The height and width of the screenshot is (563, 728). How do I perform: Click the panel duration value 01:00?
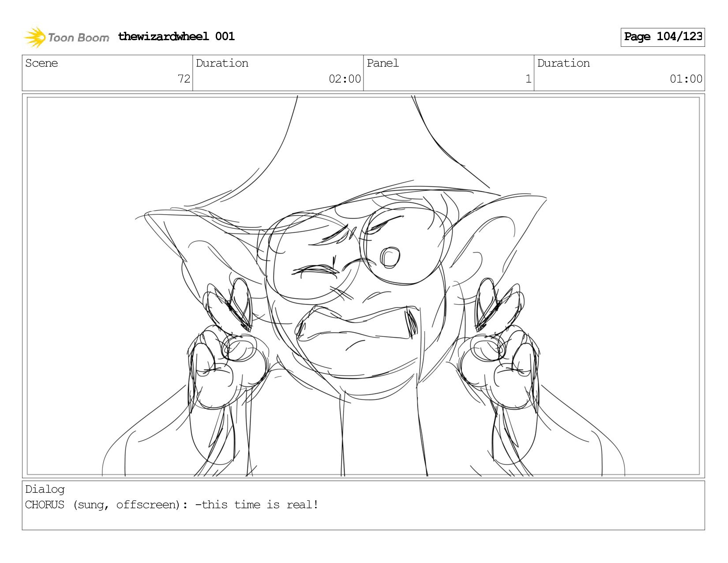pyautogui.click(x=686, y=79)
